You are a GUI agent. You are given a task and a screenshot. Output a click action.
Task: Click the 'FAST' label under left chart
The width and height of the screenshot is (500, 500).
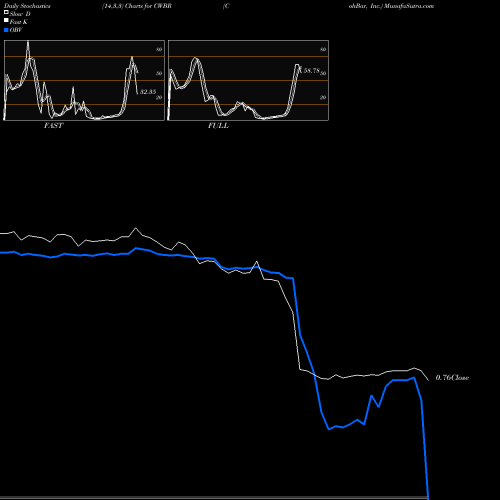[x=53, y=126]
